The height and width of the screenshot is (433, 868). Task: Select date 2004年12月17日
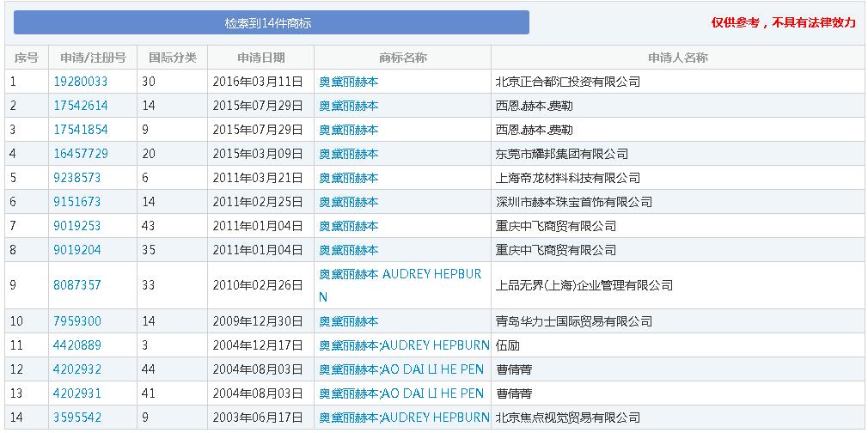tap(258, 345)
